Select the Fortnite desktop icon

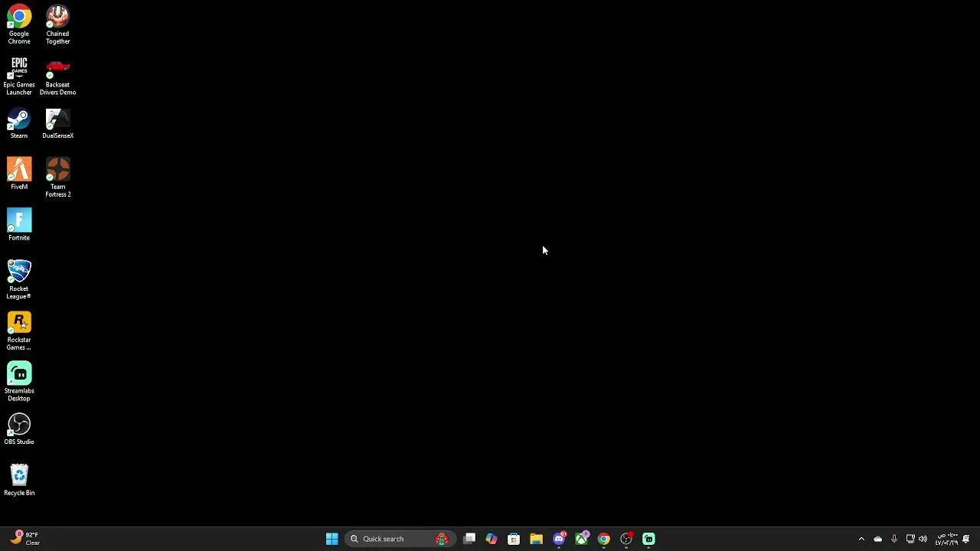(19, 225)
